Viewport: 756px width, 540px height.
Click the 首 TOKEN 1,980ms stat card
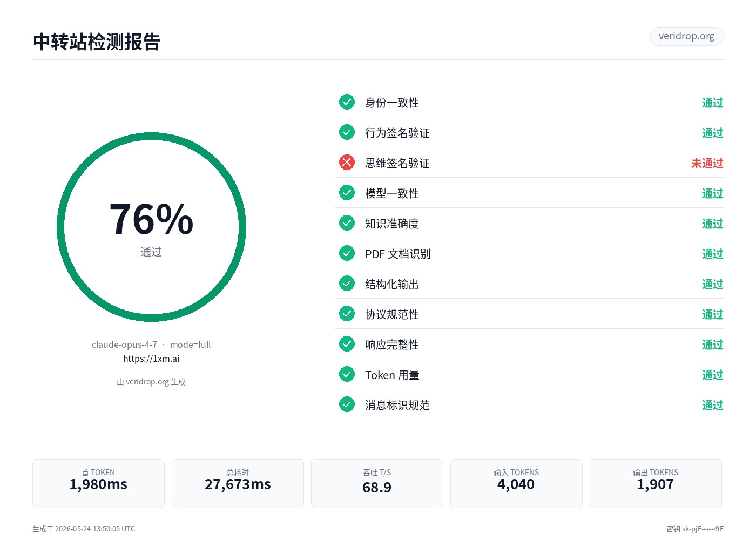tap(98, 483)
